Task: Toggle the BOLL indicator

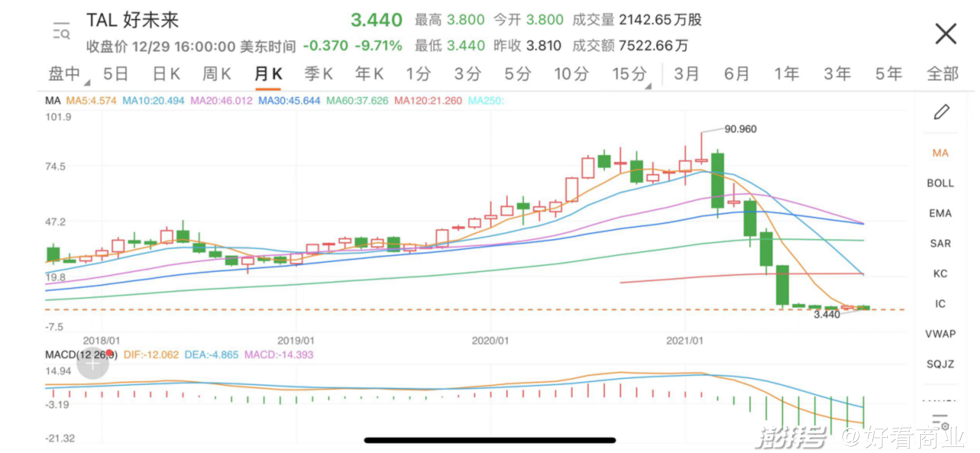Action: pos(940,183)
